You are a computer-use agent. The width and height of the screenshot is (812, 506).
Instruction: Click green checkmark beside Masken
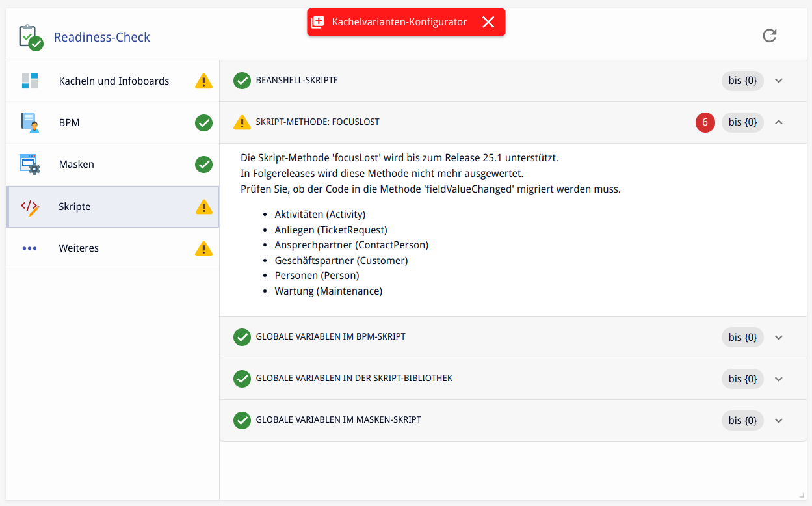pyautogui.click(x=203, y=165)
